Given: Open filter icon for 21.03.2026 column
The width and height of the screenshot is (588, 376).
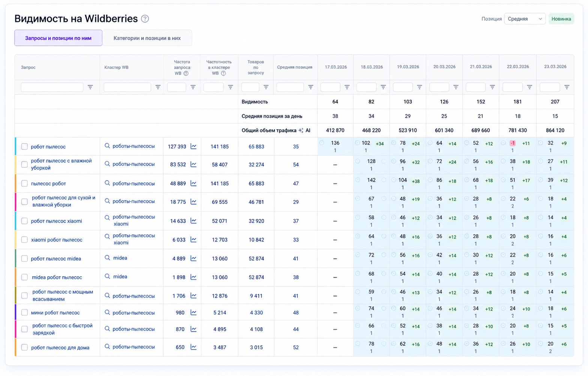Looking at the screenshot, I should pyautogui.click(x=492, y=87).
